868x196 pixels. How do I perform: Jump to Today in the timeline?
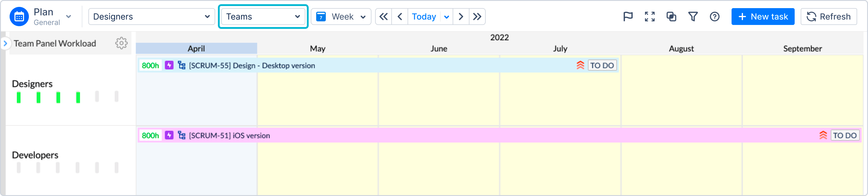click(x=423, y=17)
